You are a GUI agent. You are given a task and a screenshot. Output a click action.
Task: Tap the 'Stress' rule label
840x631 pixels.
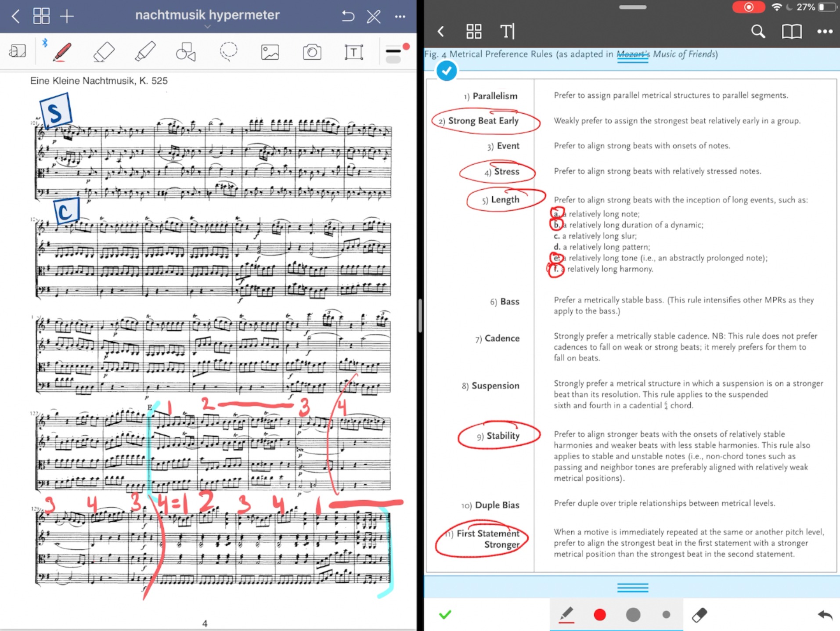coord(507,172)
